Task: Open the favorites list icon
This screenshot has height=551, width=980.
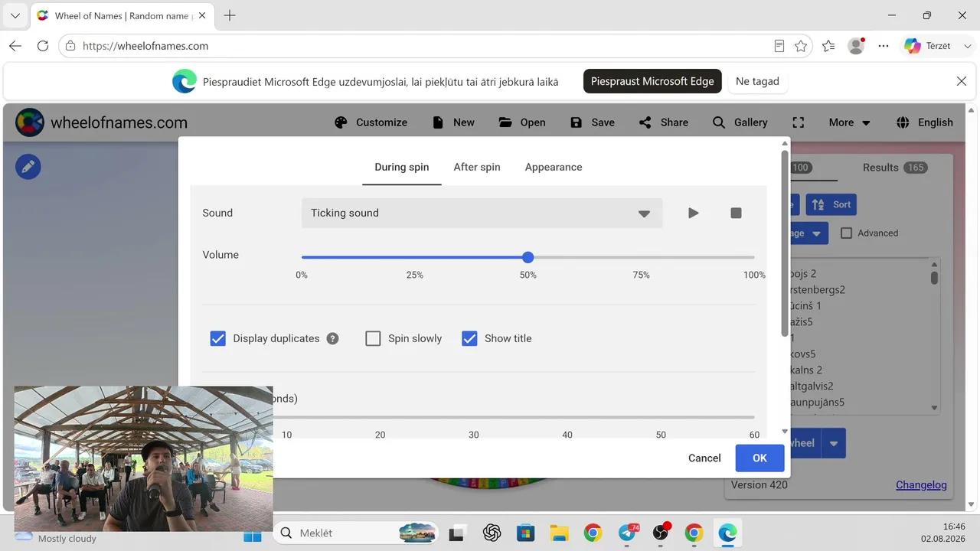Action: click(828, 46)
